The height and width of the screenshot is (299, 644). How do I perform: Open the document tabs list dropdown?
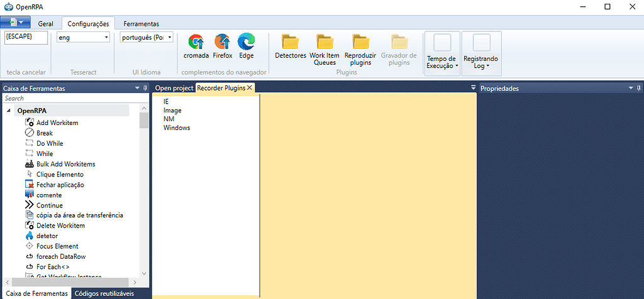click(x=473, y=88)
